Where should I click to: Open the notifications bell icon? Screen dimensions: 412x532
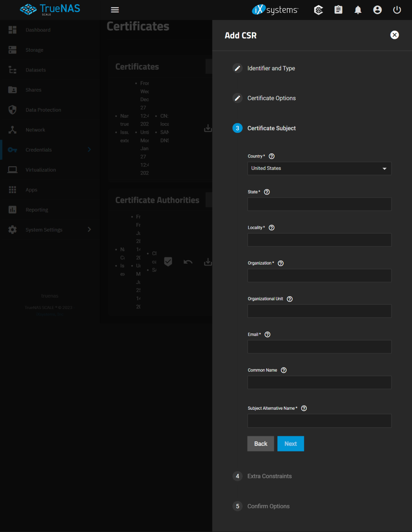pyautogui.click(x=358, y=10)
